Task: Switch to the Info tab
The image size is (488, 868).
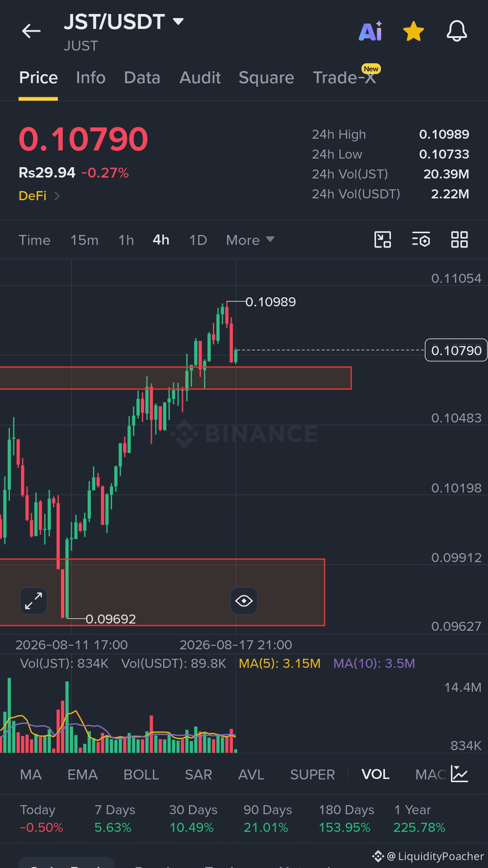Action: click(91, 78)
